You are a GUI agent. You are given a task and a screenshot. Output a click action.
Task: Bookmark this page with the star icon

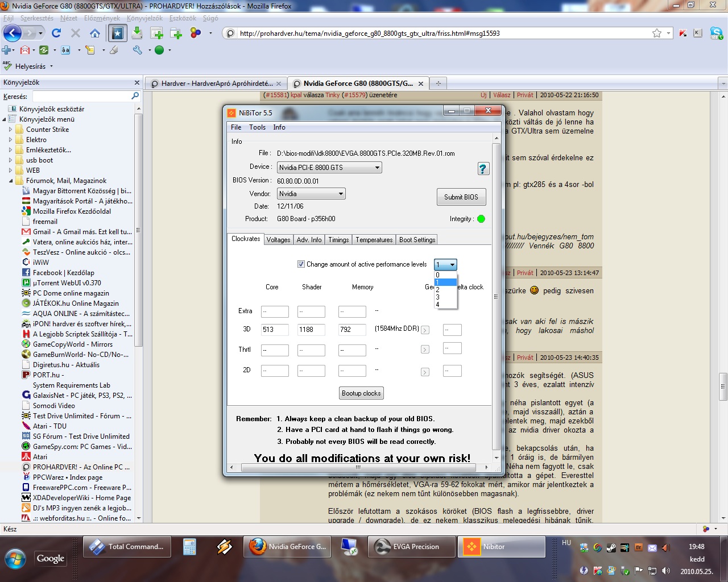click(x=657, y=33)
